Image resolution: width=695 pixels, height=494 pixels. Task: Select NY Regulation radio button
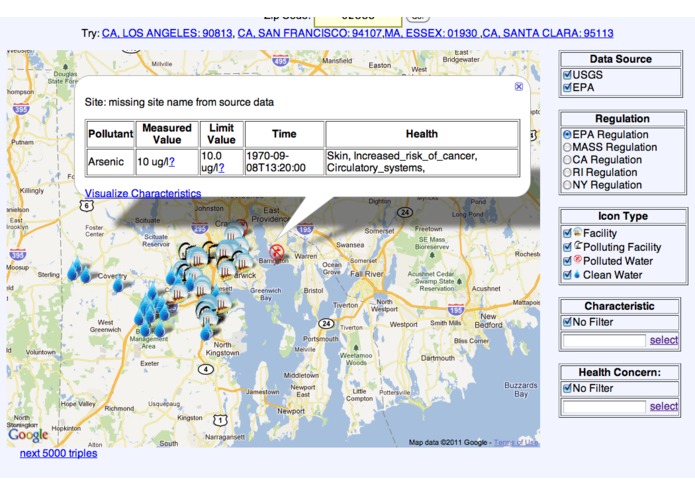point(567,185)
